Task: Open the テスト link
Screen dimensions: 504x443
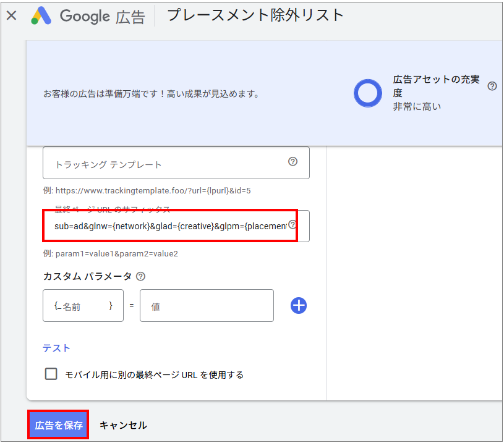Action: click(56, 348)
